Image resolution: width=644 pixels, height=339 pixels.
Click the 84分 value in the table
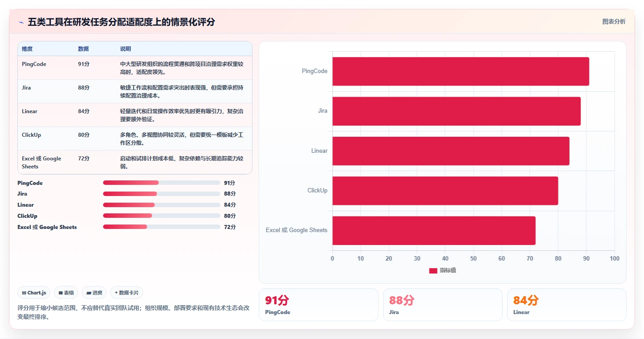(84, 111)
